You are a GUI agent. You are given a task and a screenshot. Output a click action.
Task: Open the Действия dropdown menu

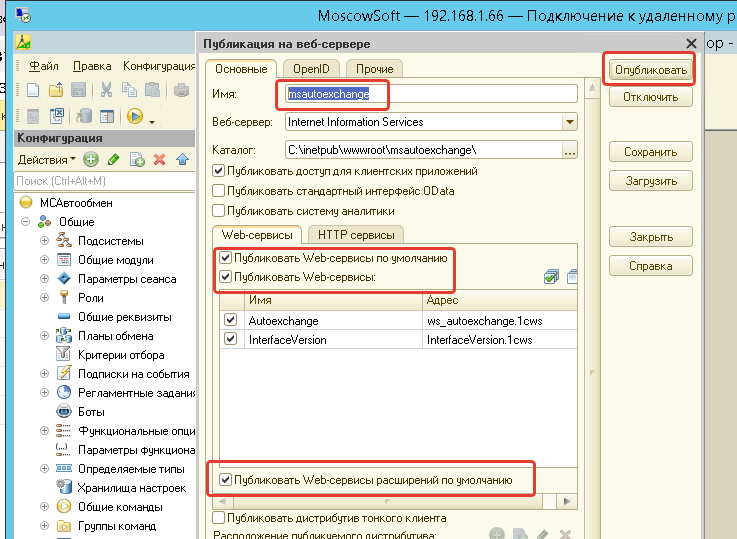[47, 160]
